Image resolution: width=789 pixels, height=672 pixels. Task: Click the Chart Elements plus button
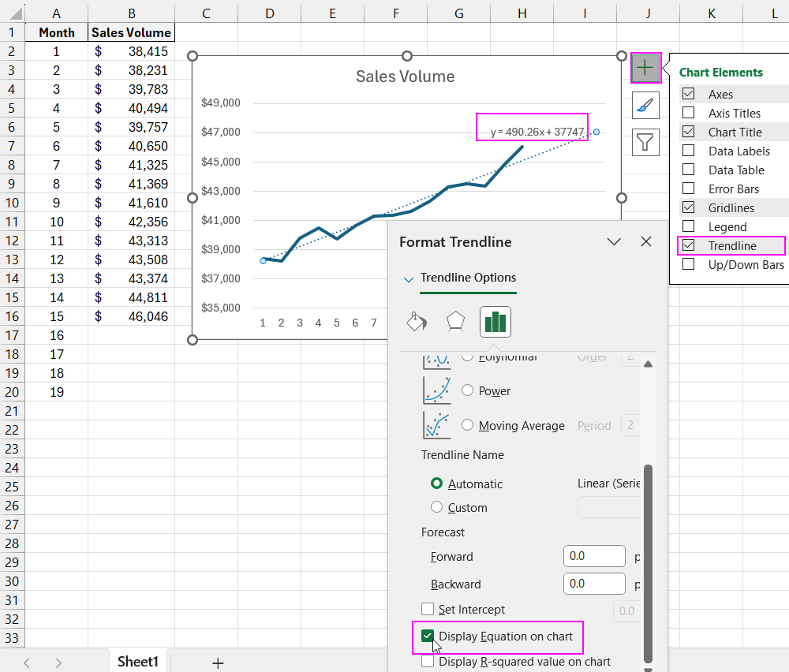click(x=645, y=68)
